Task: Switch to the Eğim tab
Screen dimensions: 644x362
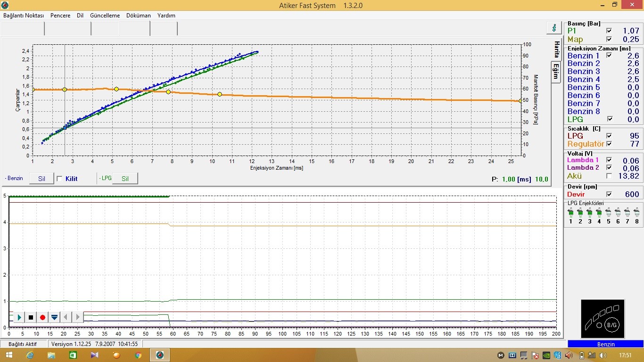Action: click(x=556, y=72)
